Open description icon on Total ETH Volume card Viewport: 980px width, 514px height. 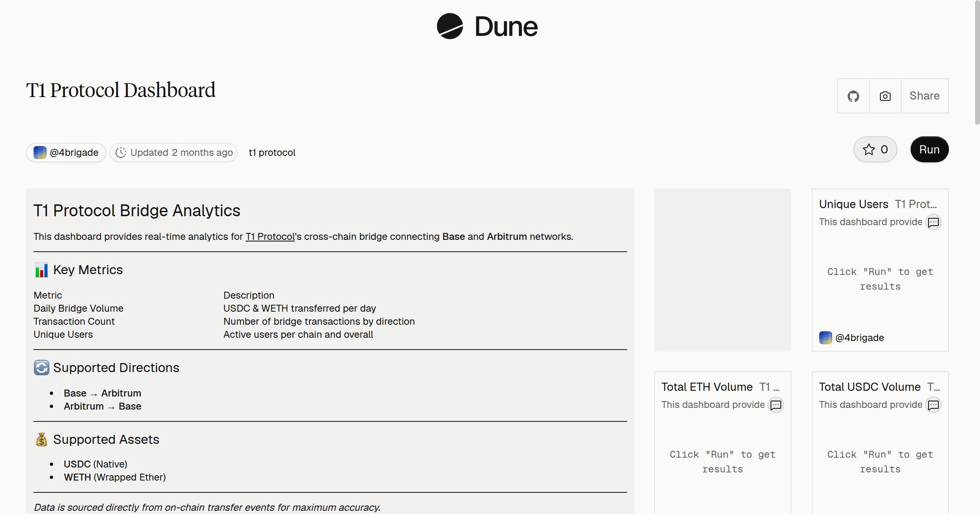776,405
